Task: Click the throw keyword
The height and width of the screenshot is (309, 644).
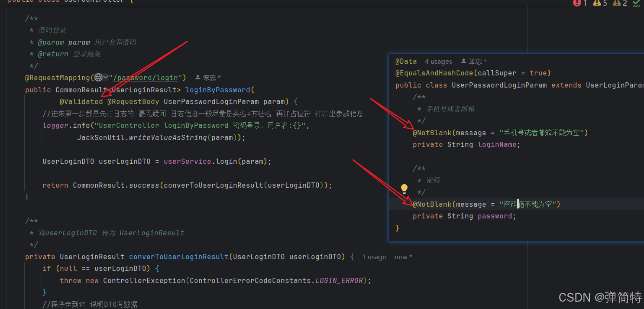Action: [71, 280]
